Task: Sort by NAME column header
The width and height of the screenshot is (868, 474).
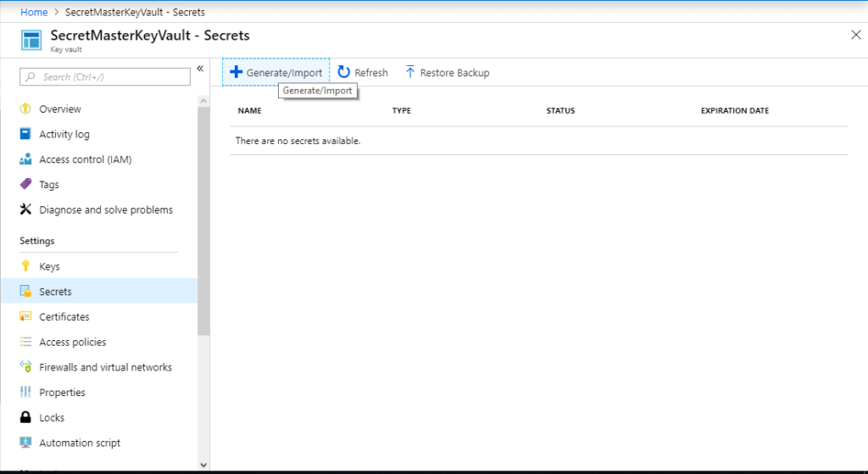Action: (250, 111)
